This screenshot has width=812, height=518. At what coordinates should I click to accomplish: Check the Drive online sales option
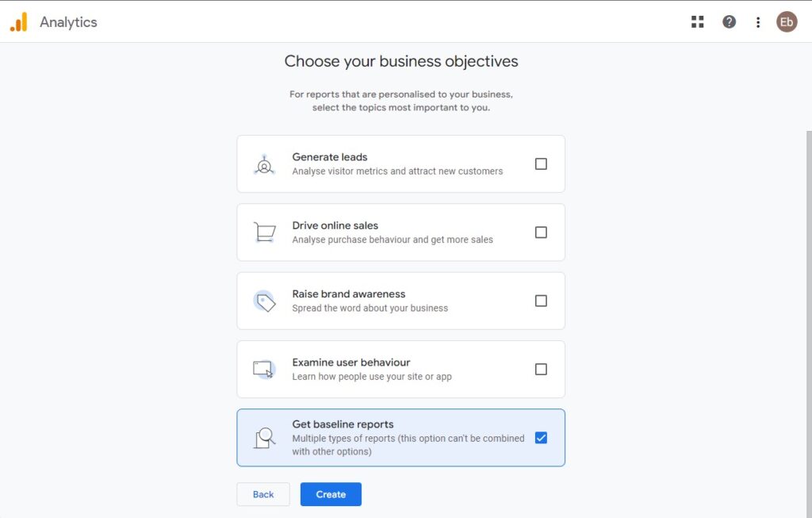(542, 232)
